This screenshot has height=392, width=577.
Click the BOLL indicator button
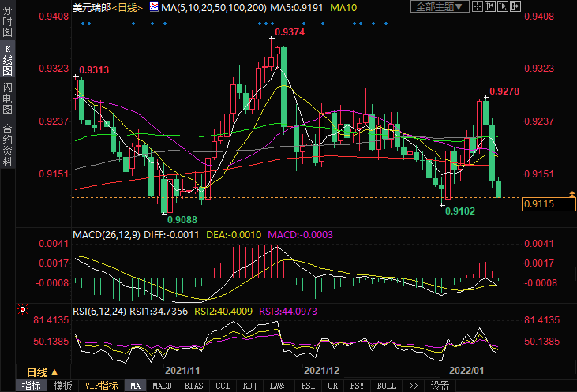click(x=386, y=386)
